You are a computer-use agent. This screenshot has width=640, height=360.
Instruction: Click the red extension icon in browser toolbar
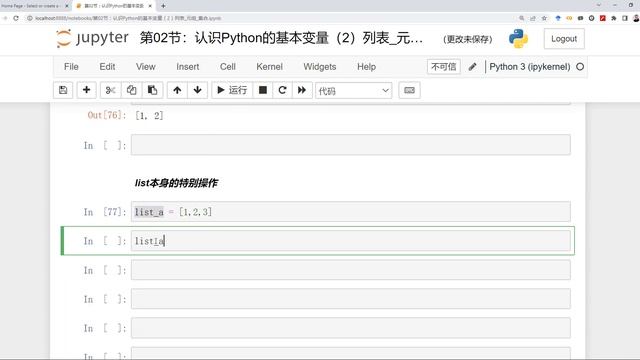602,18
